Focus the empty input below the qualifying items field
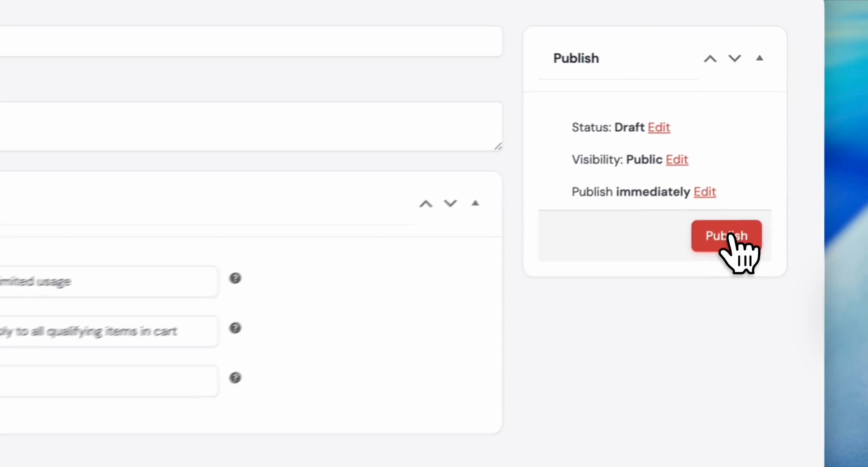This screenshot has height=467, width=868. tap(109, 381)
